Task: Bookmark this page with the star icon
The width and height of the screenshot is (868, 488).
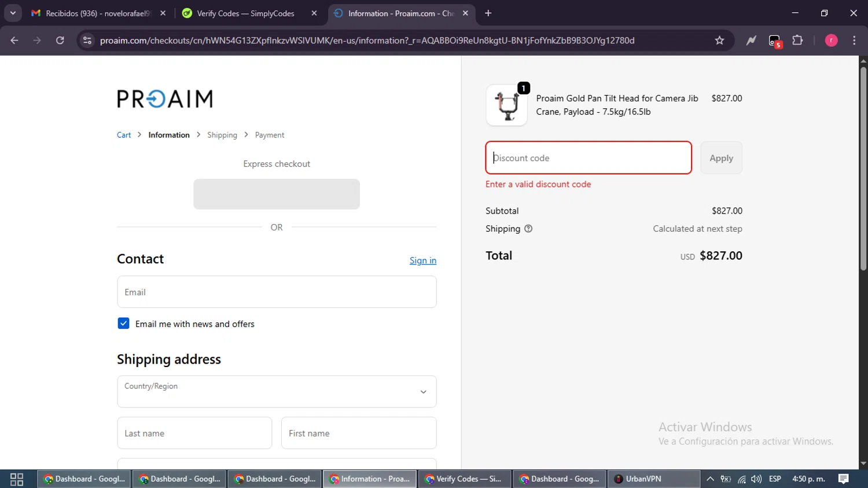Action: click(x=719, y=41)
